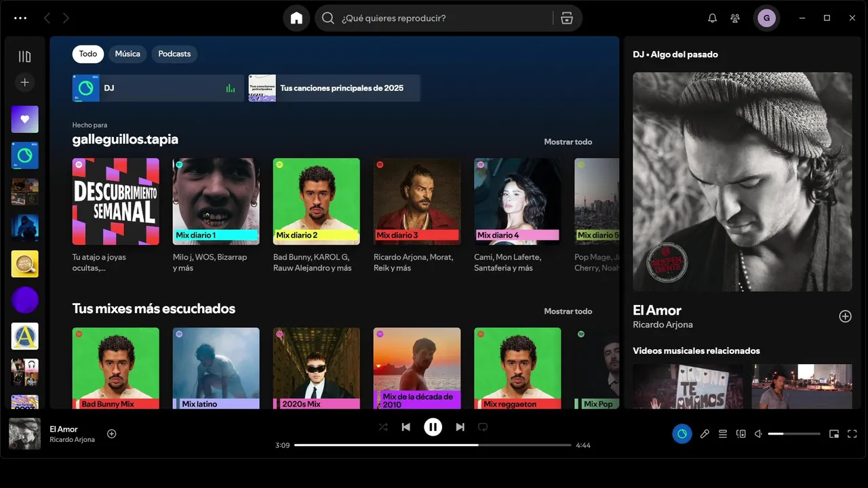Select the Podcasts filter chip
Image resolution: width=868 pixels, height=488 pixels.
click(174, 54)
